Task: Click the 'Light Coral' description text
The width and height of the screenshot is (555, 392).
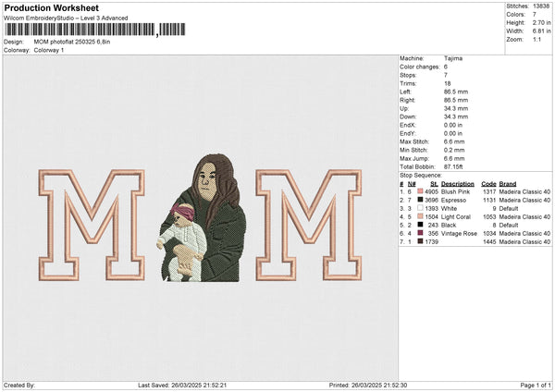Action: pos(456,217)
